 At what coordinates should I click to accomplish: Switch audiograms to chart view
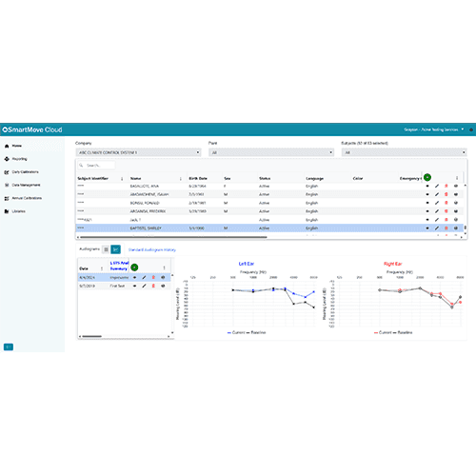(x=115, y=249)
